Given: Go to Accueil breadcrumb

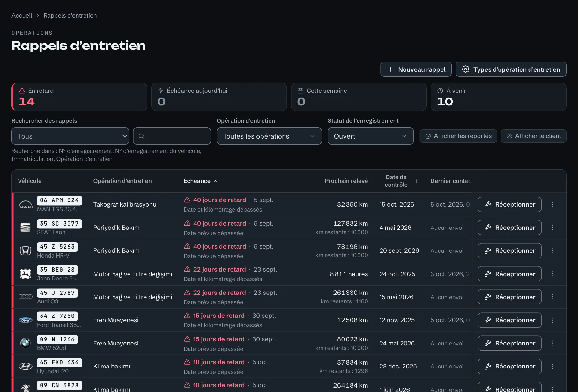Looking at the screenshot, I should coord(22,15).
